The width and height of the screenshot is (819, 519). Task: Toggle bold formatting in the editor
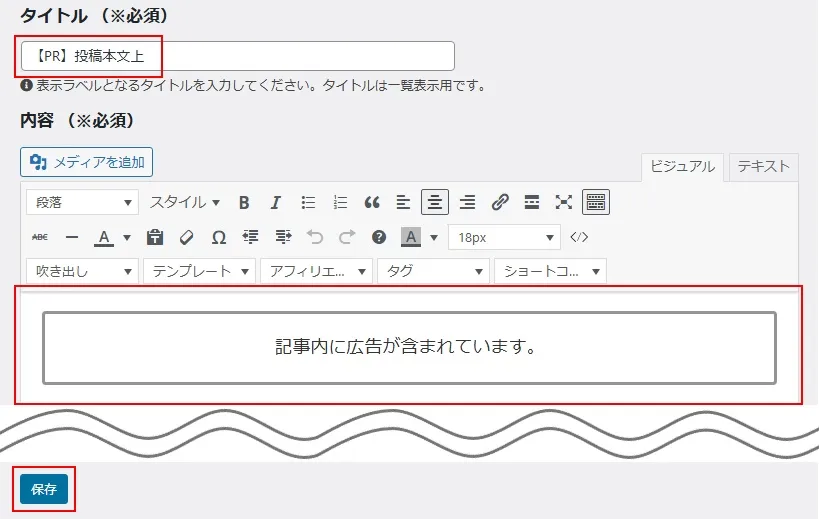[x=244, y=202]
